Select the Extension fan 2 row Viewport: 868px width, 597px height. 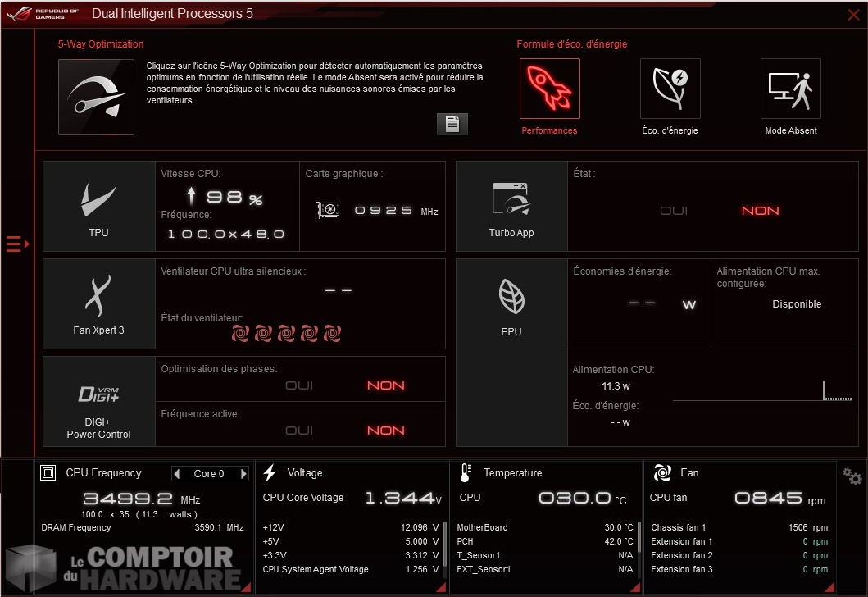(739, 555)
